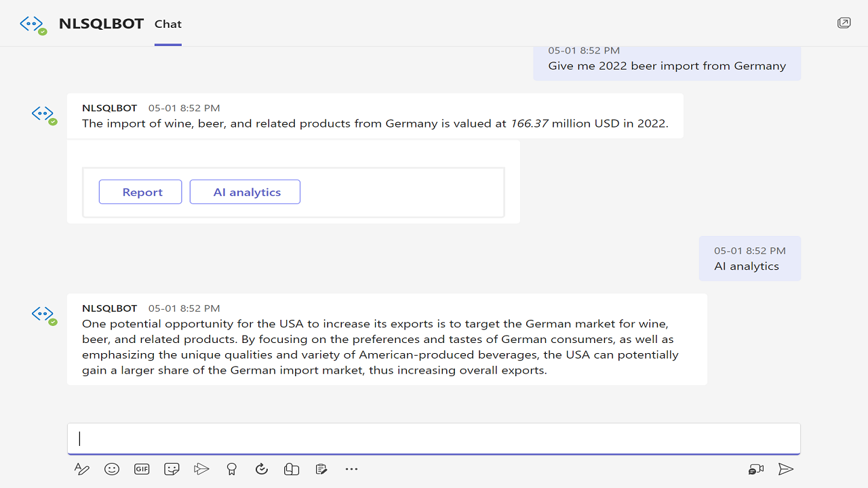Open the emoji picker
This screenshot has height=488, width=868.
[x=112, y=469]
